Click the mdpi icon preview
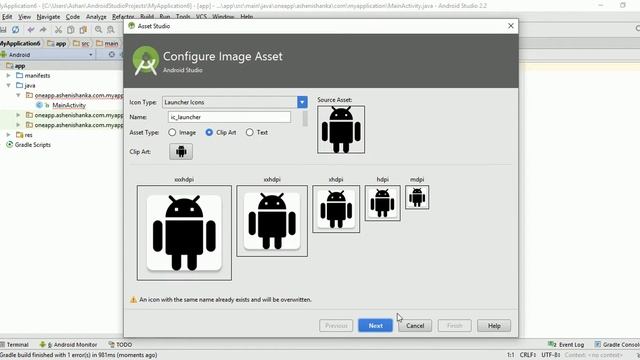This screenshot has height=360, width=640. click(417, 197)
